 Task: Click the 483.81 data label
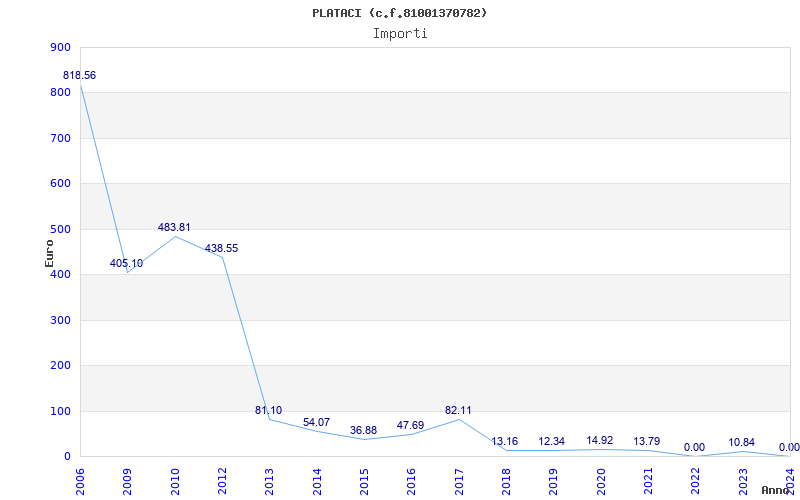coord(174,228)
